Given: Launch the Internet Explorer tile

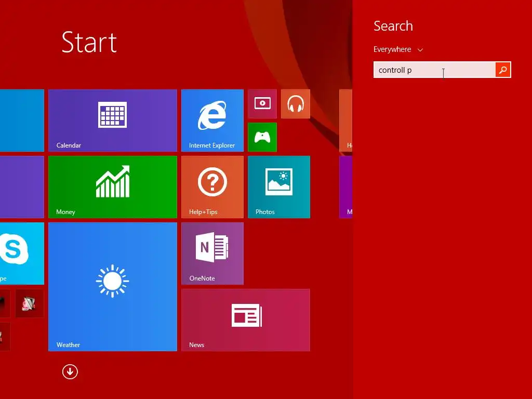Looking at the screenshot, I should pos(212,121).
